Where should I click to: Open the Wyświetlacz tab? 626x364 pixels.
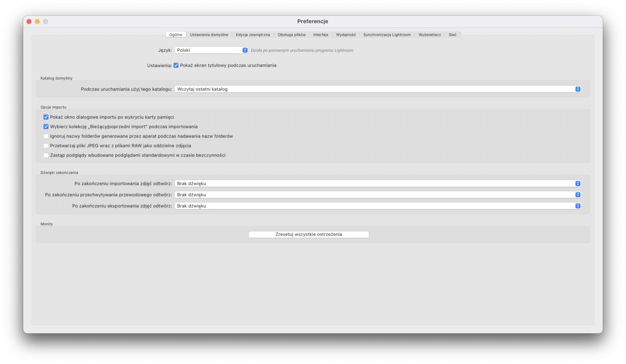[429, 35]
